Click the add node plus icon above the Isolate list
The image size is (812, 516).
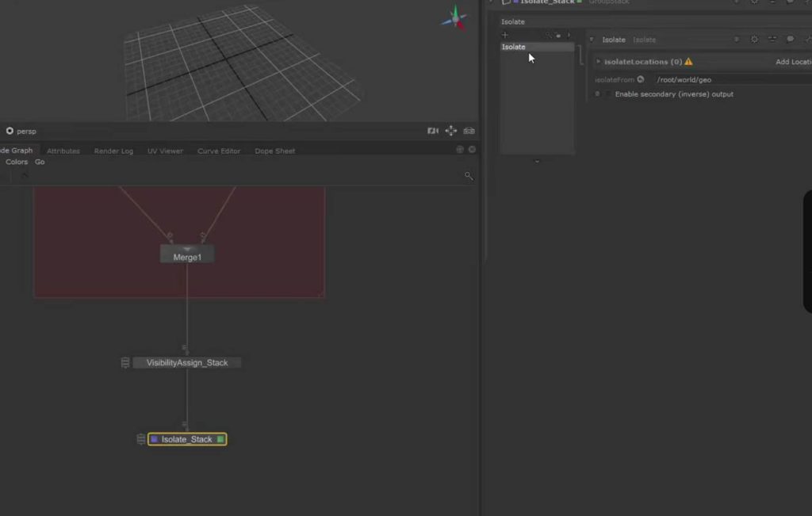click(505, 35)
